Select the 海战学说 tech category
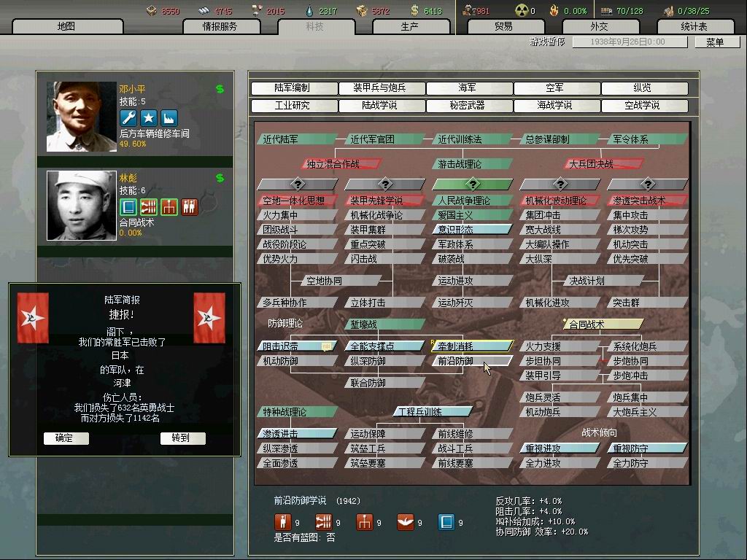This screenshot has height=560, width=747. [x=557, y=106]
